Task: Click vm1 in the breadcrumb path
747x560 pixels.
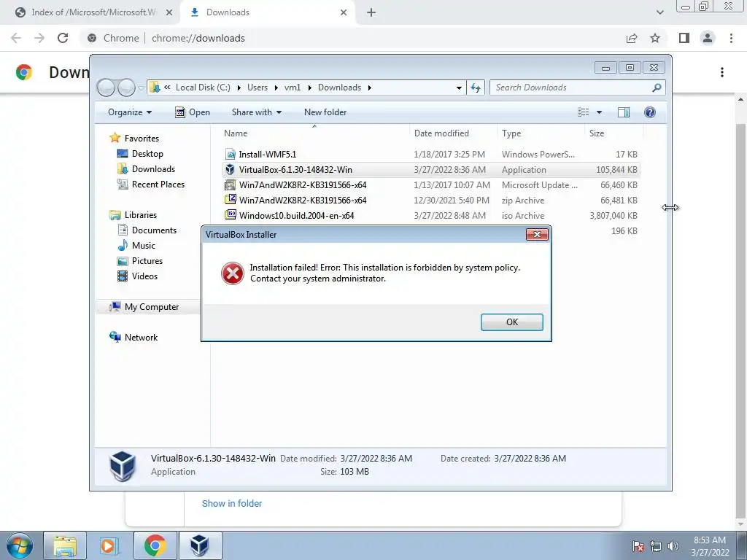Action: 293,87
